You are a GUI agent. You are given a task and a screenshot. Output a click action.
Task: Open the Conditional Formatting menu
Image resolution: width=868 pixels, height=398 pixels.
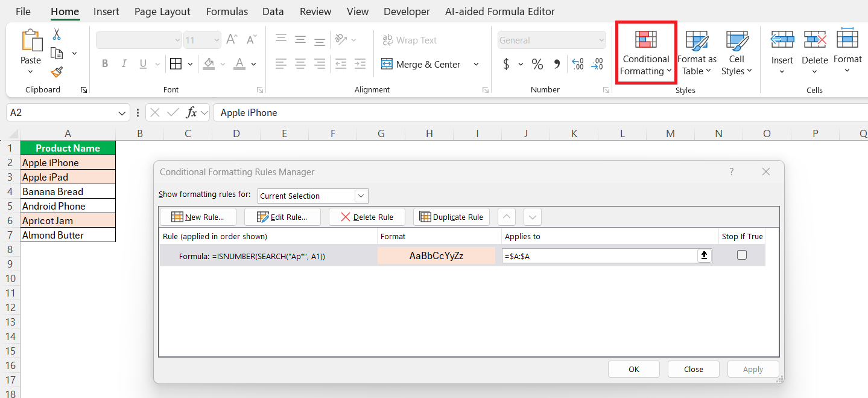646,53
